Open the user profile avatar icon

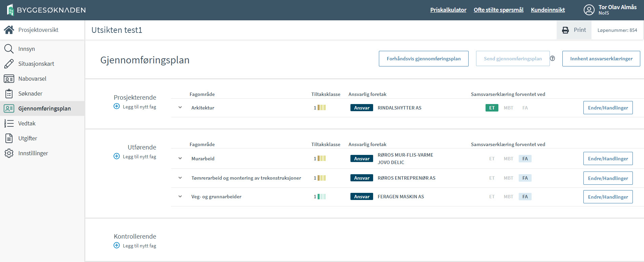[589, 10]
